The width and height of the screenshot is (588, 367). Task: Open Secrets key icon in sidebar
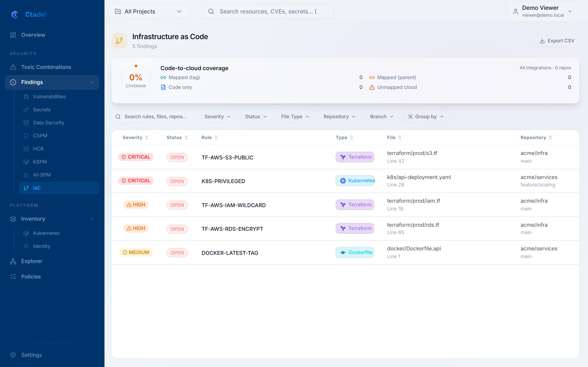[26, 110]
